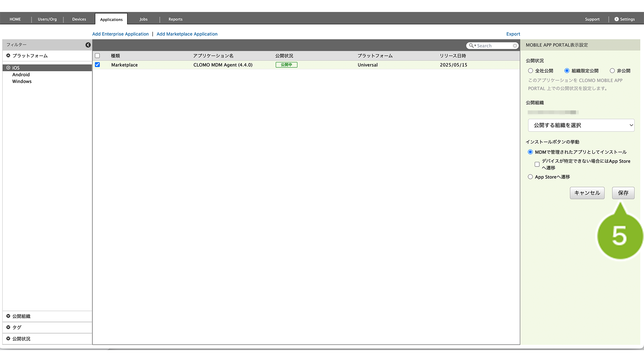Collapse the filter panel arrow icon
Screen dimensions: 644x362
tap(88, 45)
